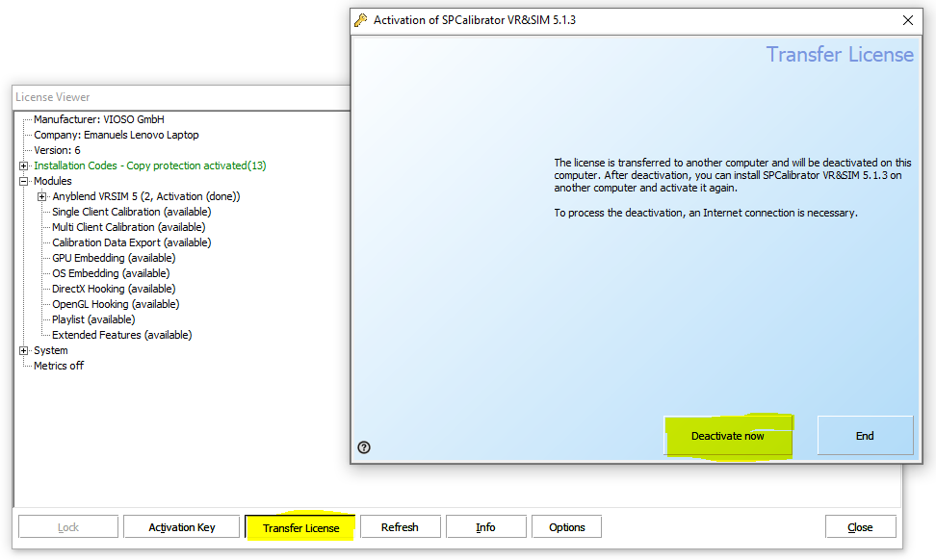936x560 pixels.
Task: Click the Transfer License button
Action: pyautogui.click(x=300, y=527)
